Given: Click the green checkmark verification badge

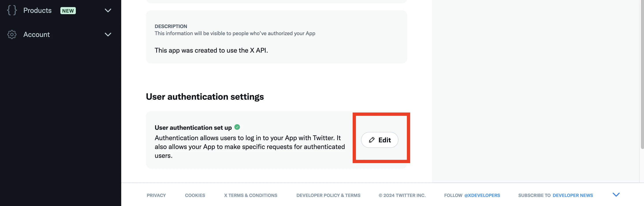Looking at the screenshot, I should pyautogui.click(x=237, y=127).
